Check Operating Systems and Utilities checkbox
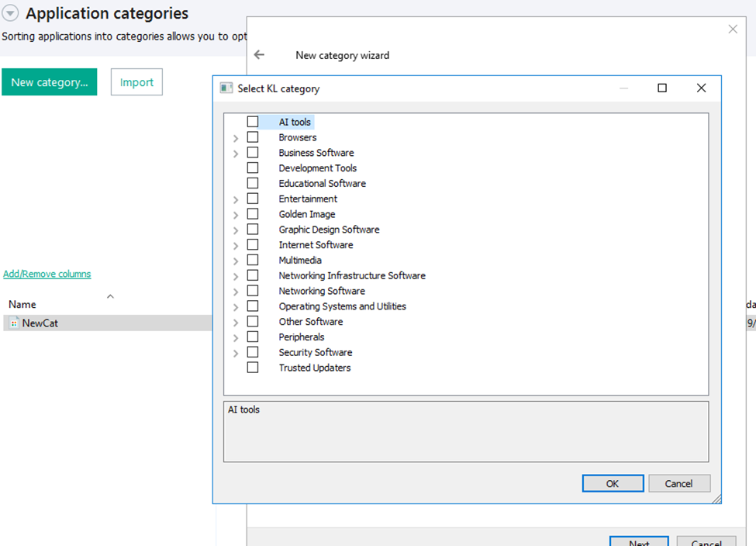The image size is (756, 546). 253,306
